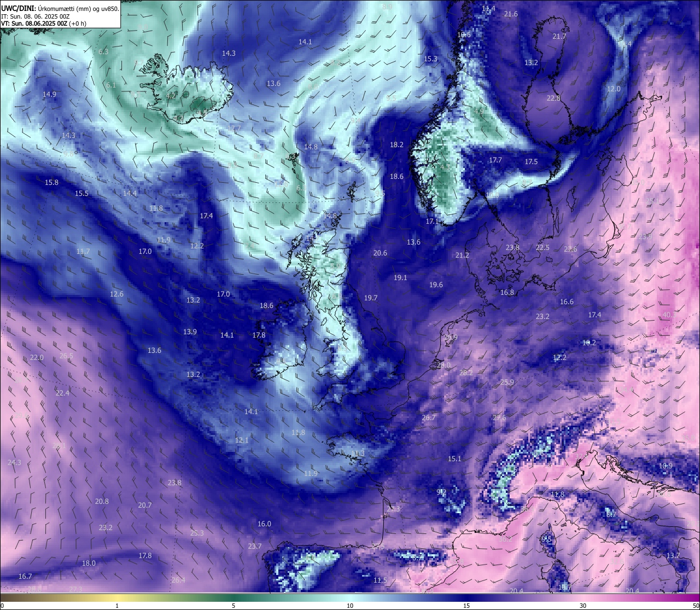The width and height of the screenshot is (700, 610).
Task: Click the 15.1 value over France
Action: [454, 458]
